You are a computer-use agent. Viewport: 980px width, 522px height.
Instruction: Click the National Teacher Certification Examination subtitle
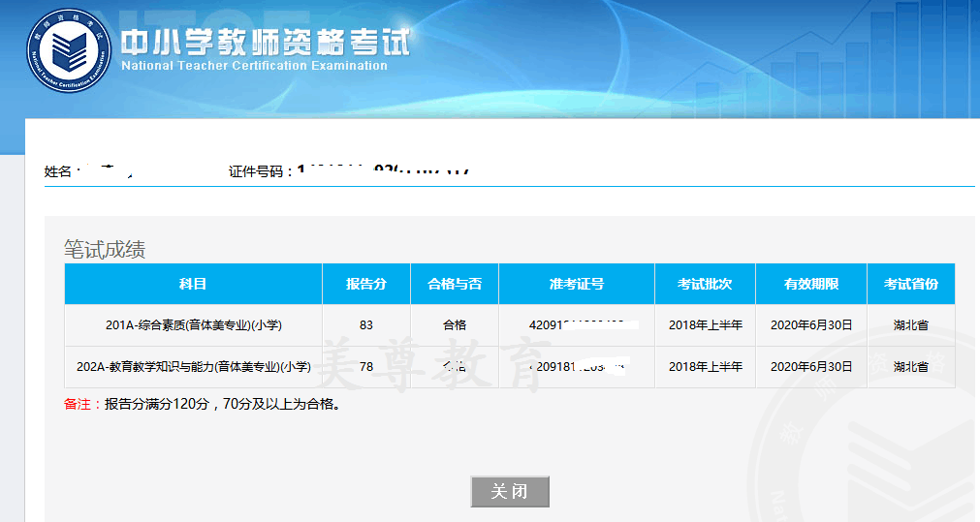point(254,67)
